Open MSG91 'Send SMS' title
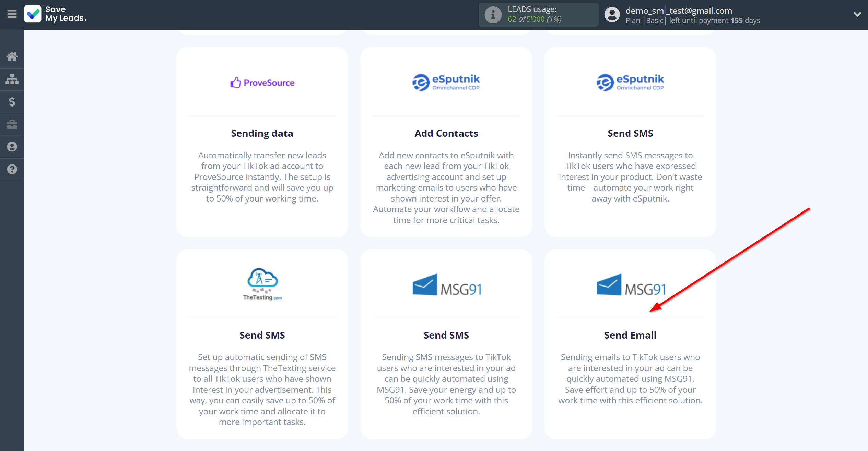 pos(446,335)
